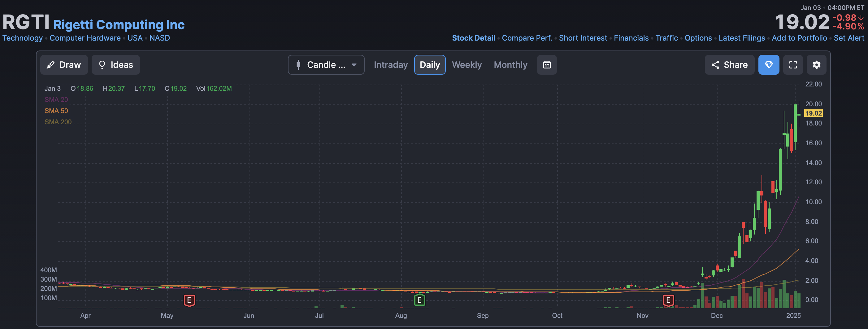Switch to the Weekly timeframe
This screenshot has height=329, width=868.
point(467,65)
